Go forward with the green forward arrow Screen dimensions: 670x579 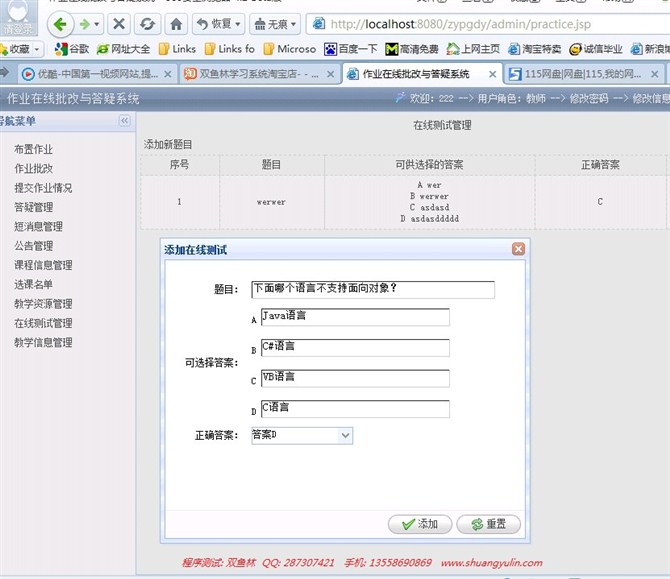[85, 24]
